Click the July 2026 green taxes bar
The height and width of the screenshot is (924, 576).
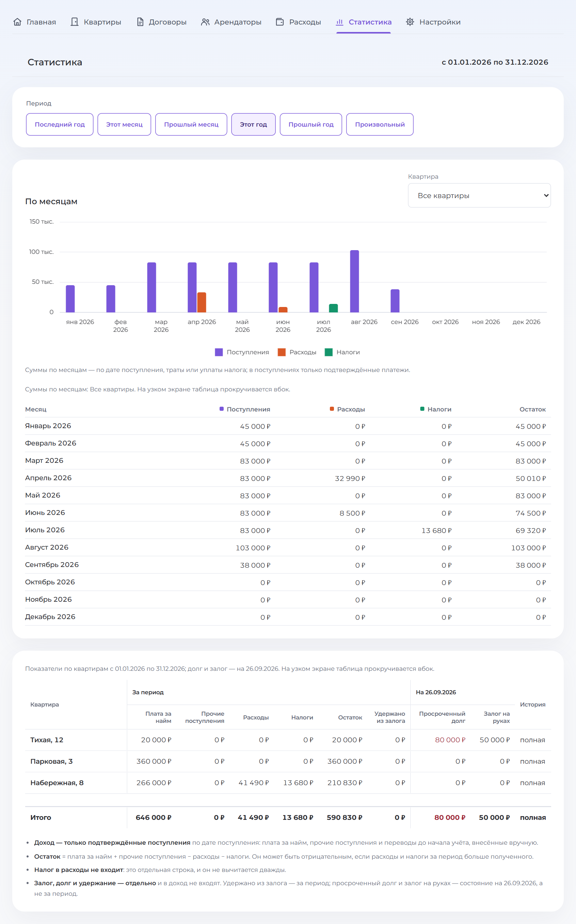[x=333, y=308]
